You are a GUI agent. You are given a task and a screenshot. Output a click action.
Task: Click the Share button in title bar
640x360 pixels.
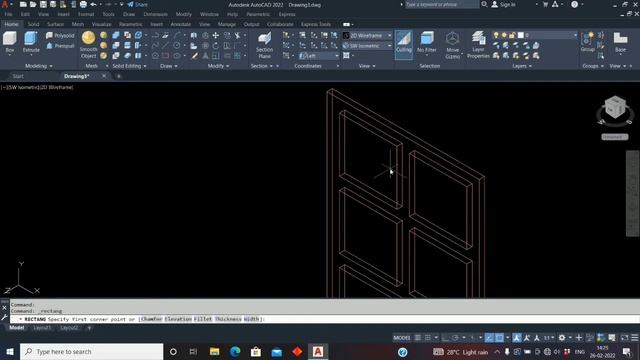tap(138, 4)
